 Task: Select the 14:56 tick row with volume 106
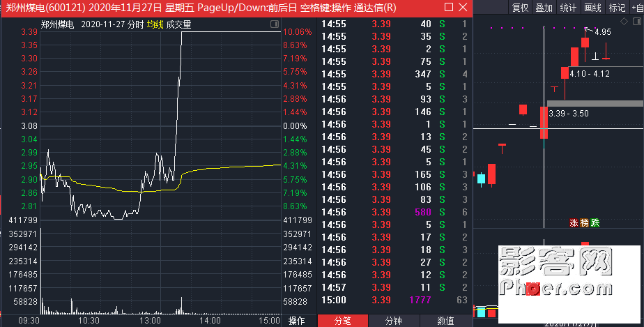click(x=394, y=187)
